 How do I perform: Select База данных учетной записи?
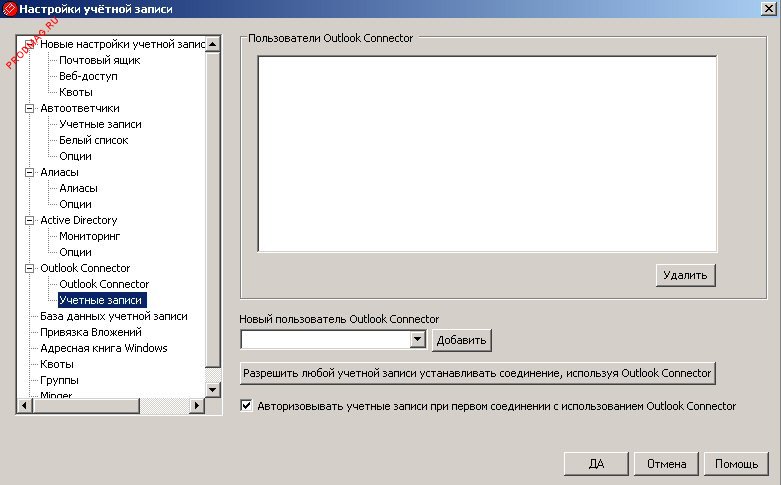(x=113, y=316)
